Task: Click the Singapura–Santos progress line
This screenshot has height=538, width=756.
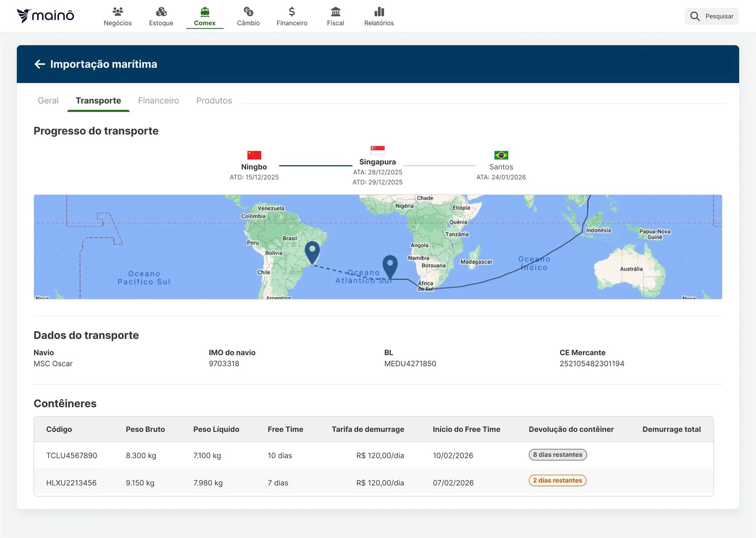Action: (439, 165)
